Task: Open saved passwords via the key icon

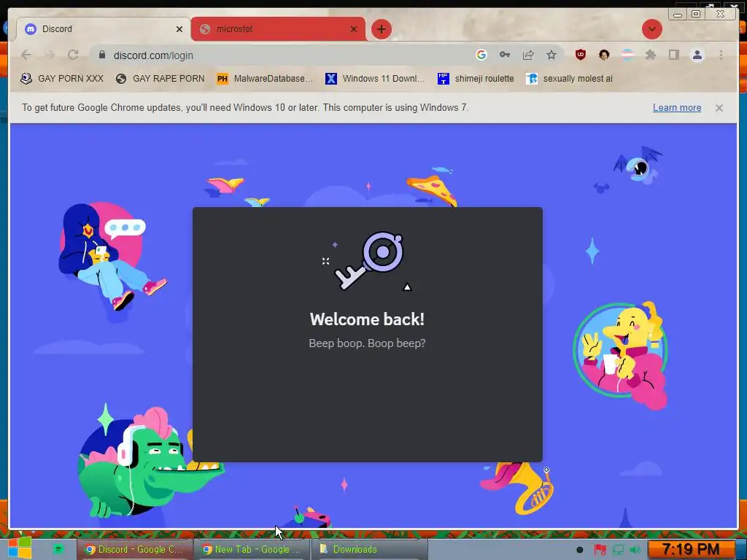Action: pyautogui.click(x=505, y=55)
